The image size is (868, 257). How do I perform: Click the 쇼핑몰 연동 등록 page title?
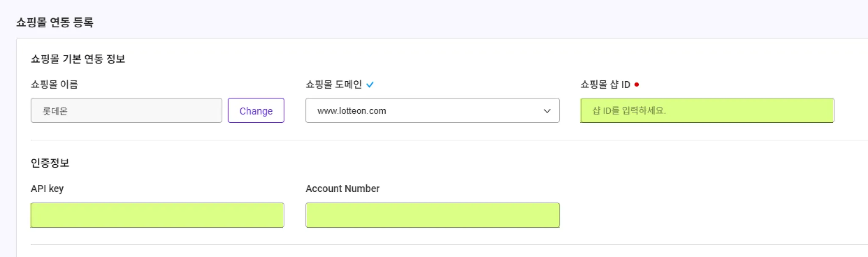pos(55,22)
